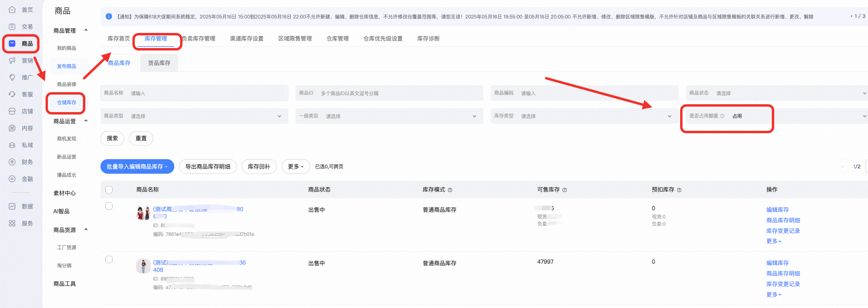Click the 交易 trade icon in sidebar
868x308 pixels.
coord(12,27)
